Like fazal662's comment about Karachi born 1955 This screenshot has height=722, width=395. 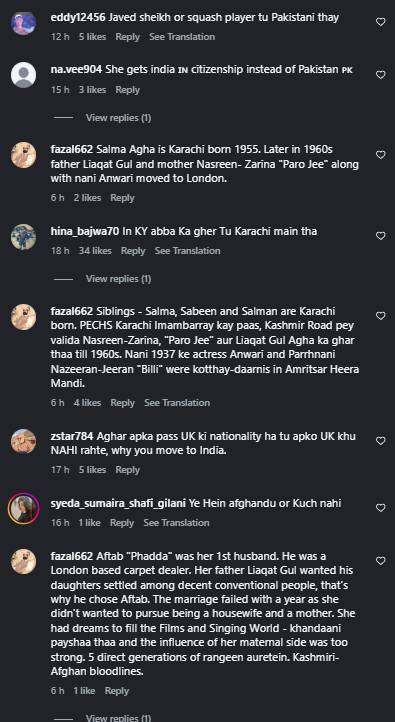click(x=380, y=155)
